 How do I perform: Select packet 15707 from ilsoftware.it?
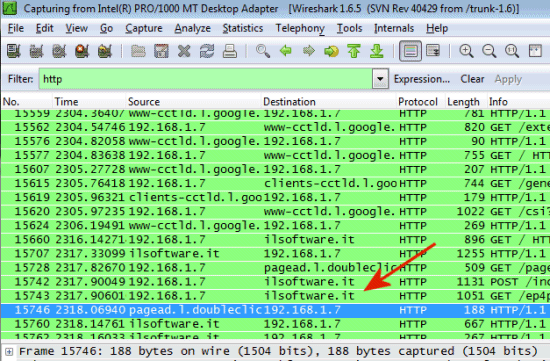(x=275, y=253)
